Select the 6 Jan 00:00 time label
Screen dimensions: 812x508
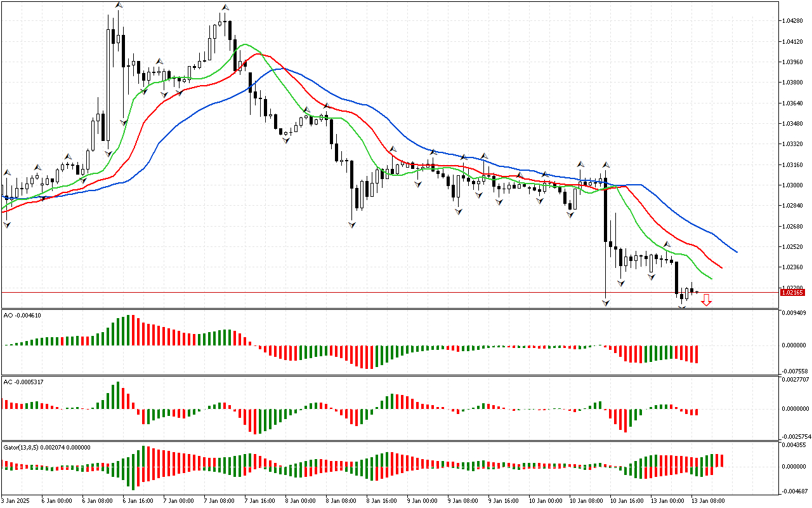click(x=58, y=500)
